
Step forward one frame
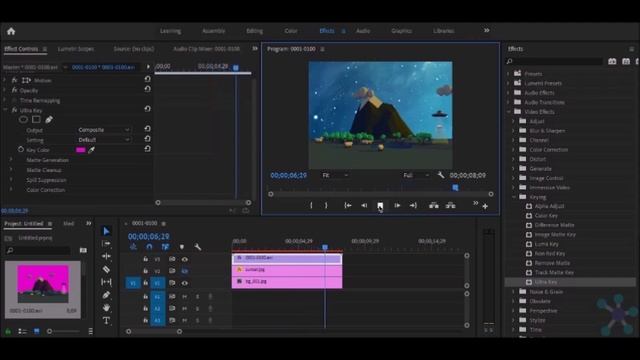click(x=397, y=205)
